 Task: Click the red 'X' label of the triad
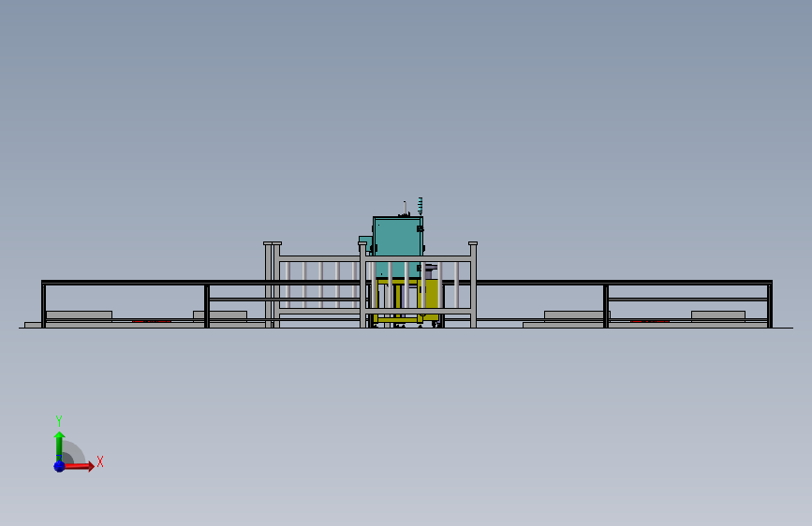tap(100, 461)
